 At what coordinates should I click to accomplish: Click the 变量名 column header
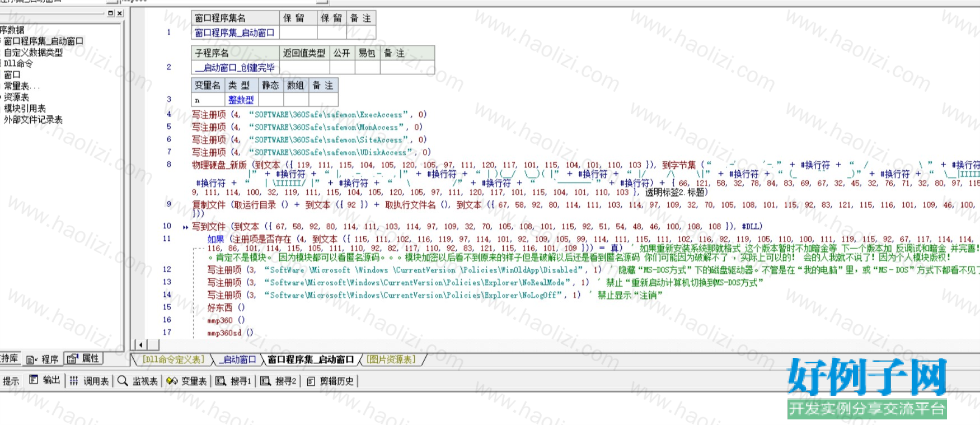(x=208, y=85)
